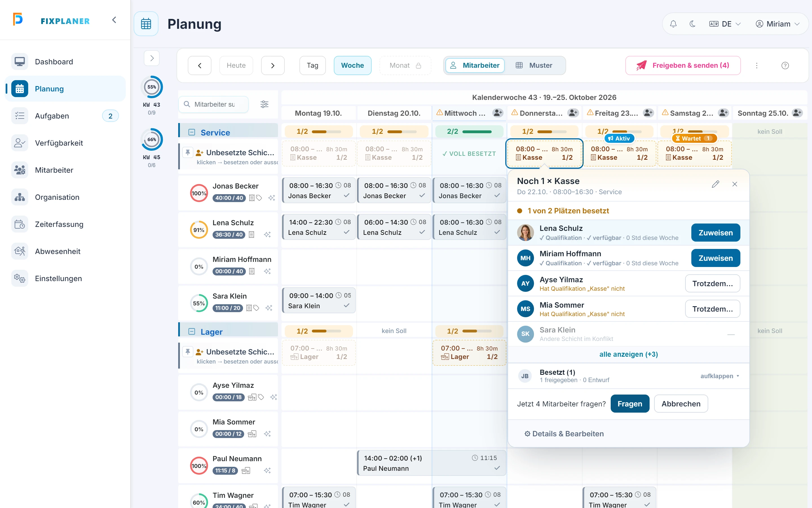The image size is (812, 508).
Task: Switch to the Woche view
Action: point(353,65)
